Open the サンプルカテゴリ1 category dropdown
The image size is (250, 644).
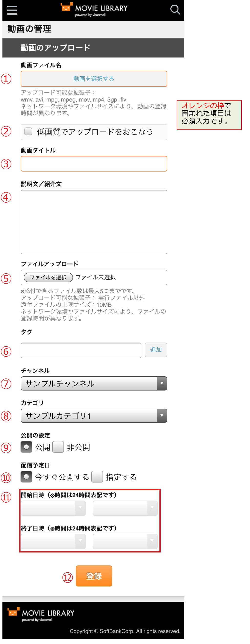pyautogui.click(x=94, y=415)
